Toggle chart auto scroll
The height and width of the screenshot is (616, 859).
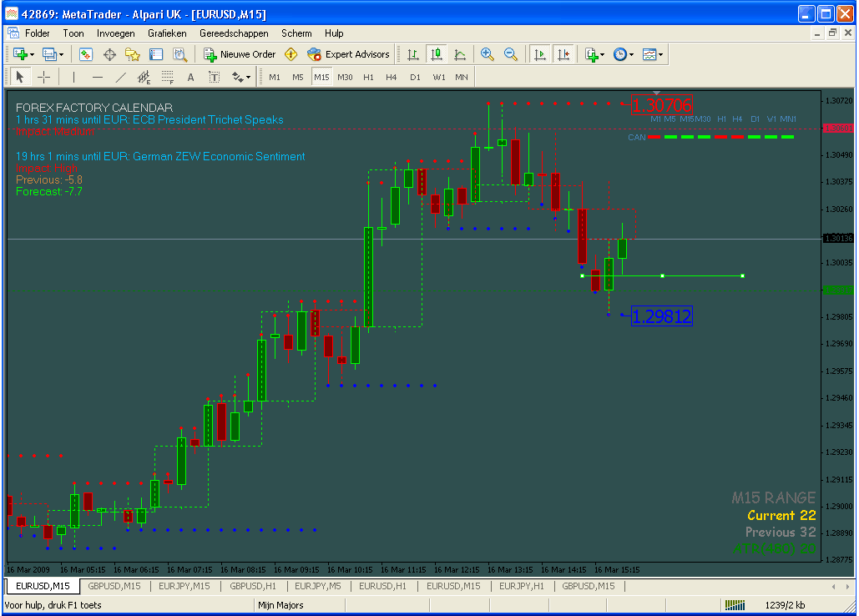pyautogui.click(x=540, y=54)
